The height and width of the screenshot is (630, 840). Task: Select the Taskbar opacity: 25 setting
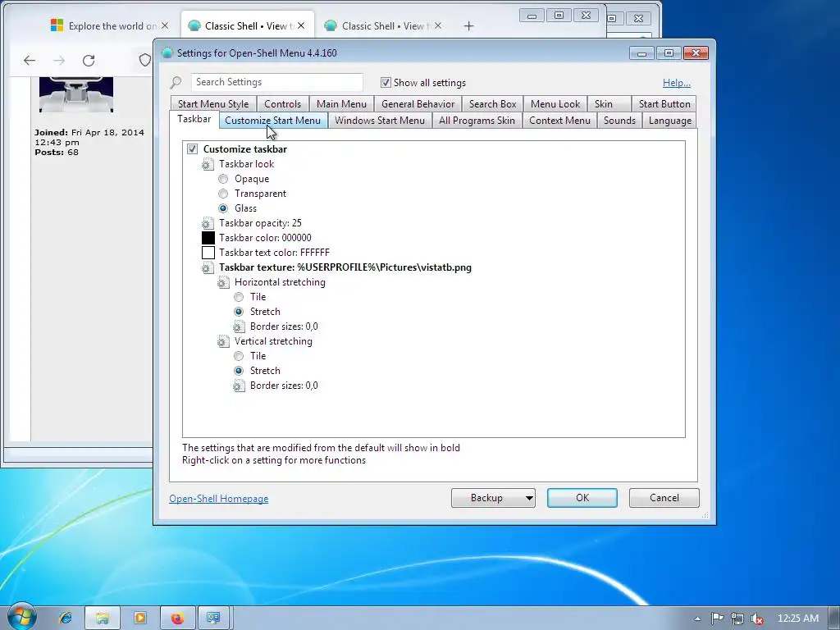click(x=260, y=223)
